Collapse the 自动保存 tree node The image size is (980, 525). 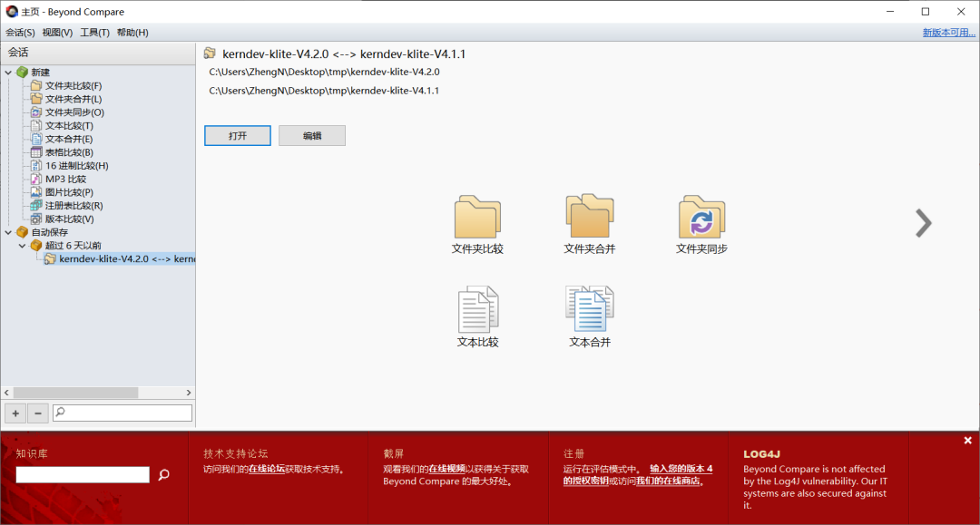point(9,232)
